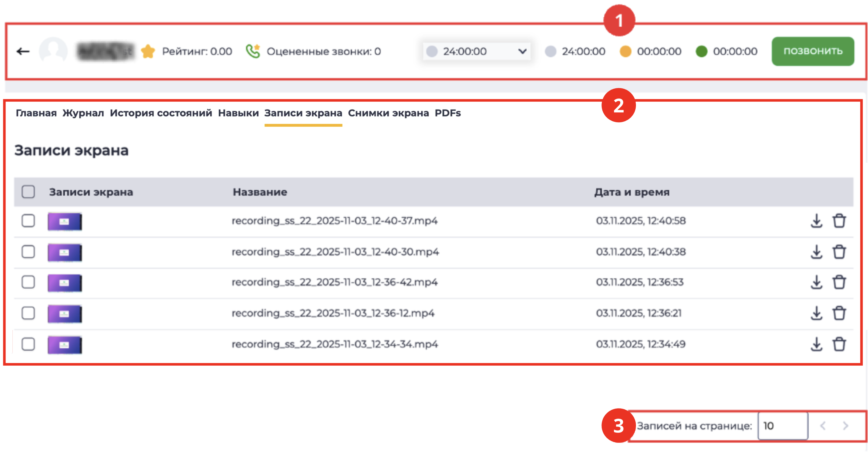This screenshot has height=452, width=868.
Task: Delete recording_ss_22_2025-11-03_12-34-34.mp4
Action: 839,345
